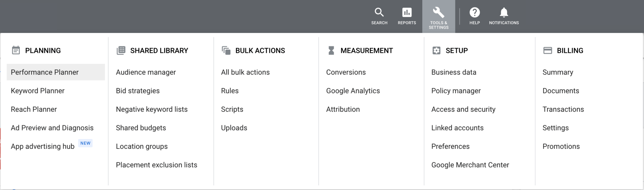Open the App advertising hub
The height and width of the screenshot is (190, 644).
[42, 146]
